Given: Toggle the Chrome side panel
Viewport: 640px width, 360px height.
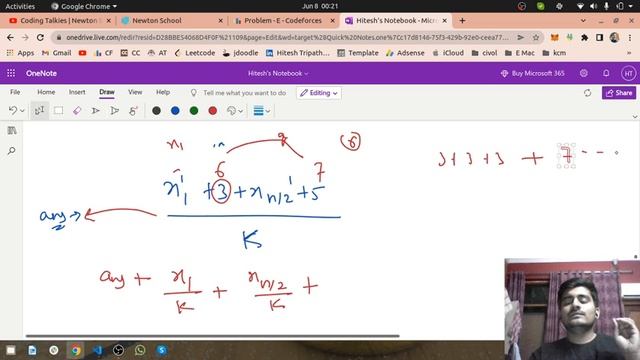Looking at the screenshot, I should pyautogui.click(x=599, y=38).
